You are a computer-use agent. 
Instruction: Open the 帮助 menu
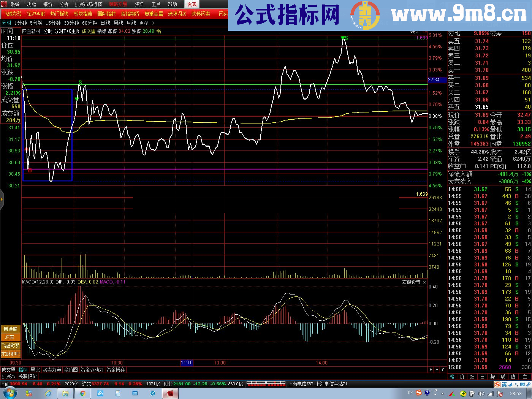172,4
